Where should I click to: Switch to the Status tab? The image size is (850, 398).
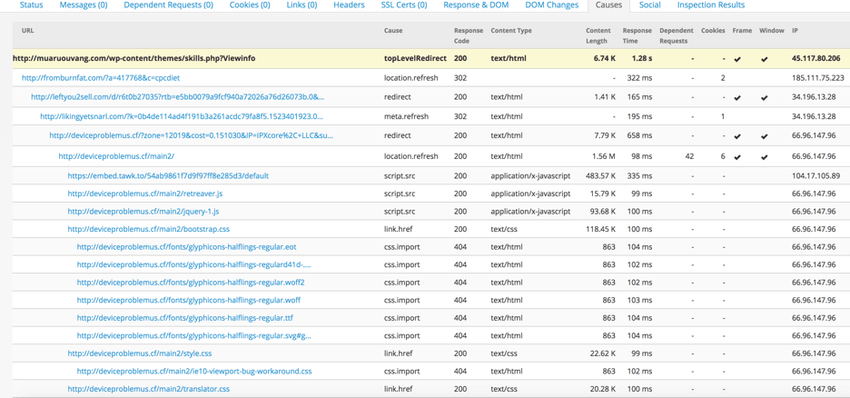click(31, 5)
